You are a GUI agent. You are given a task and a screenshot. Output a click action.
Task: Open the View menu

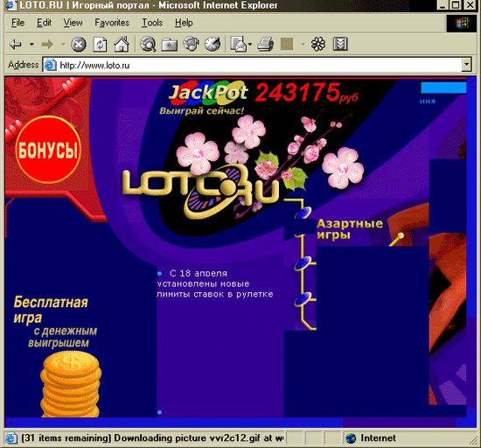[x=73, y=23]
